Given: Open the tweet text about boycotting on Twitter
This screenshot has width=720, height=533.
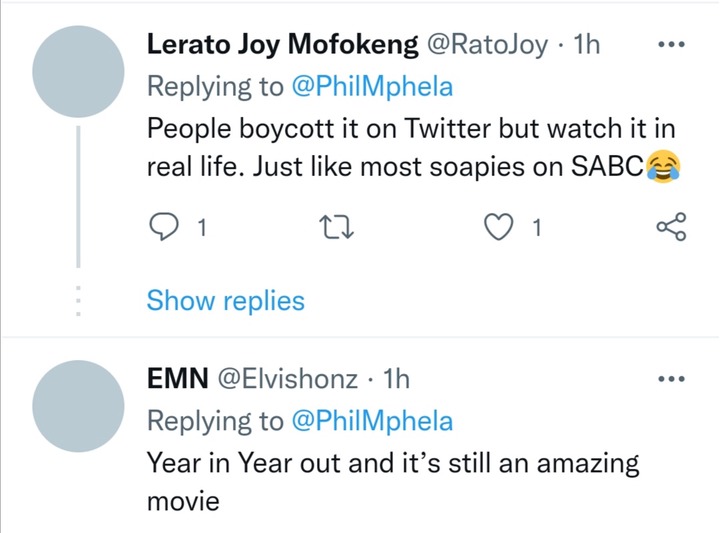Looking at the screenshot, I should point(412,147).
